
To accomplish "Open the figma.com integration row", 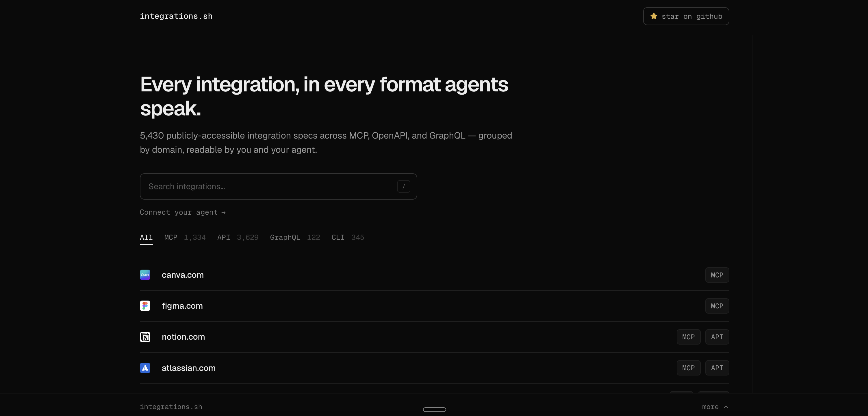I will [x=434, y=306].
